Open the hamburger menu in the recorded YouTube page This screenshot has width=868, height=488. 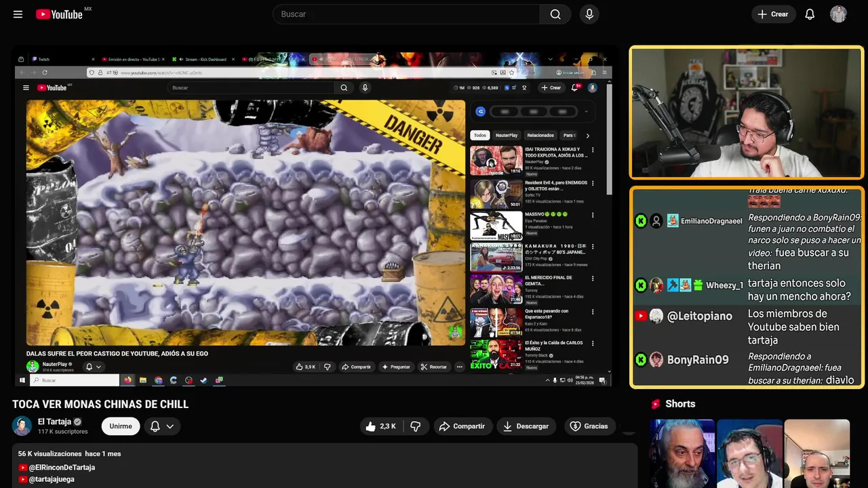click(x=26, y=87)
